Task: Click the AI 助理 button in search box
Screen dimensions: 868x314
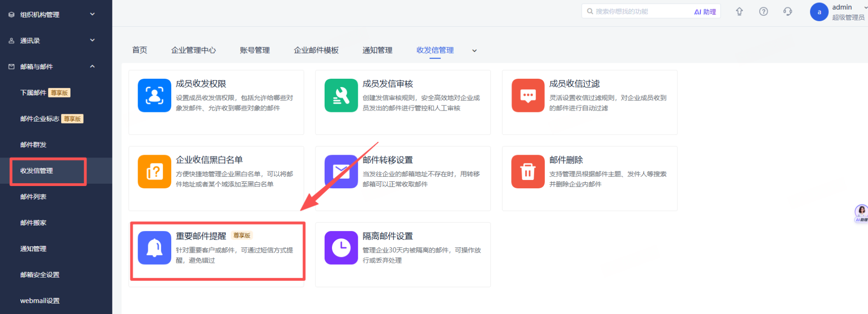Action: (x=705, y=12)
